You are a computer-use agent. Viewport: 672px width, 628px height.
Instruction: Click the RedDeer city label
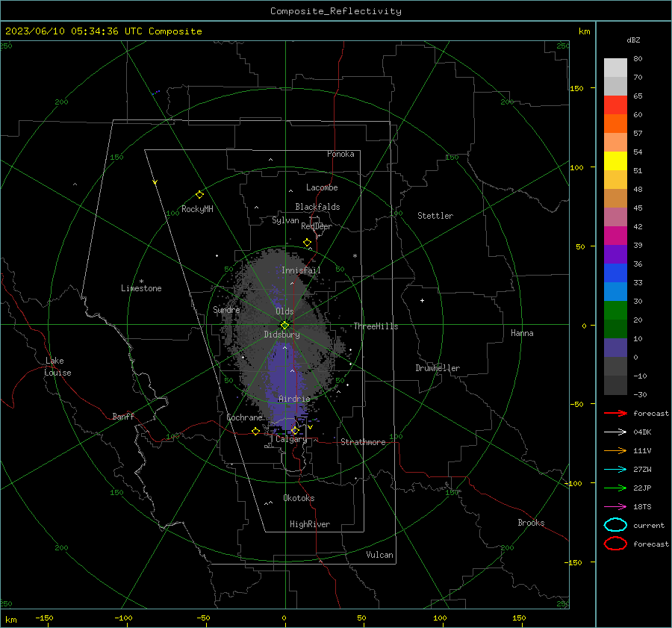(317, 226)
